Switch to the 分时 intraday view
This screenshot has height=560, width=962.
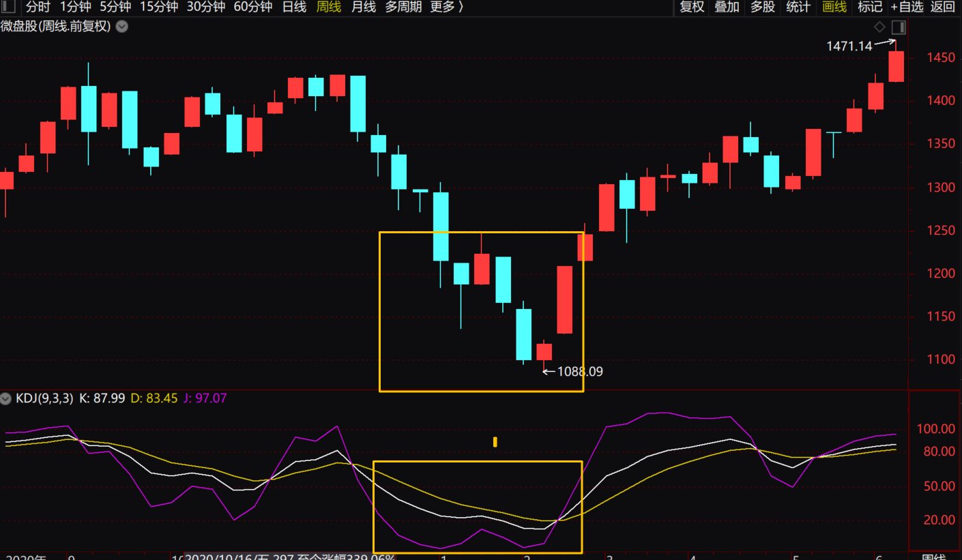pos(38,7)
